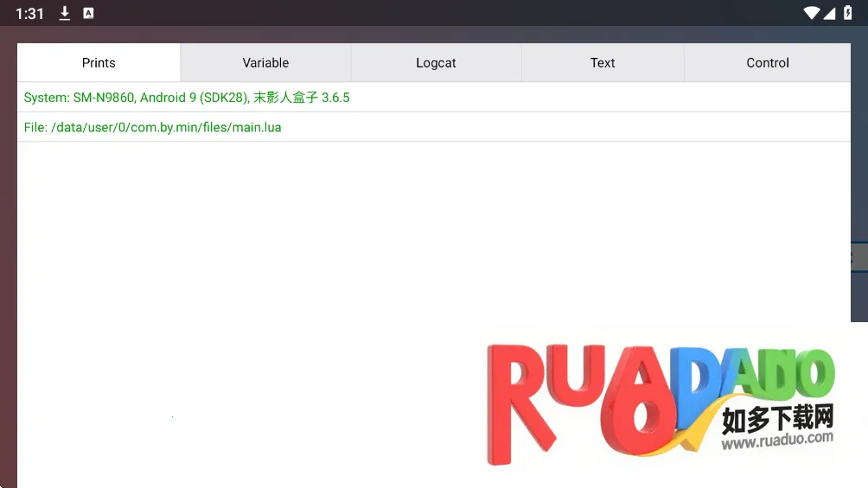This screenshot has width=868, height=488.
Task: Tap the cellular signal strength icon
Action: 829,13
